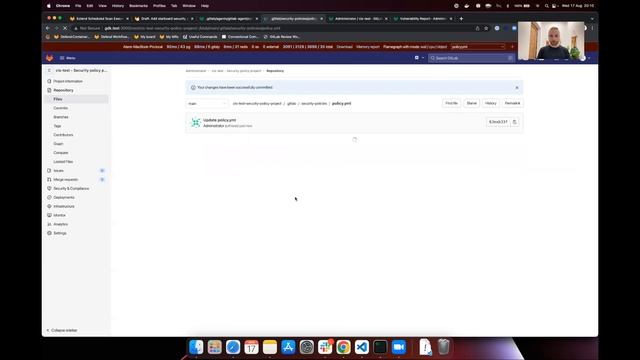Click the Merge requests count badge
The image size is (640, 360).
(102, 180)
